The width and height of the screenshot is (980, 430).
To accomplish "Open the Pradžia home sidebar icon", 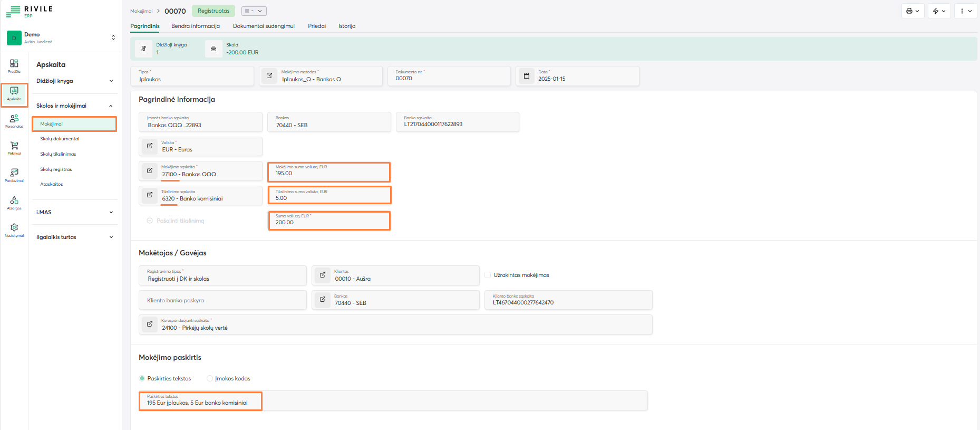I will (14, 65).
